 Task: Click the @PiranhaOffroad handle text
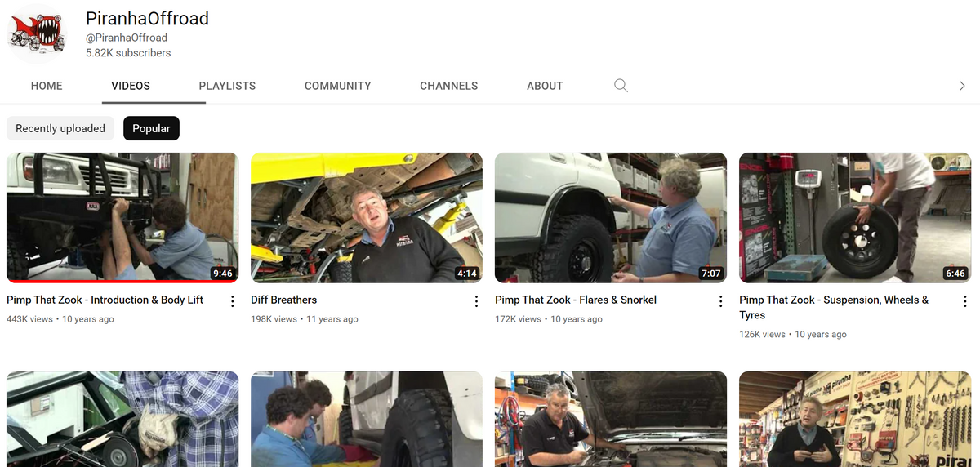point(127,38)
